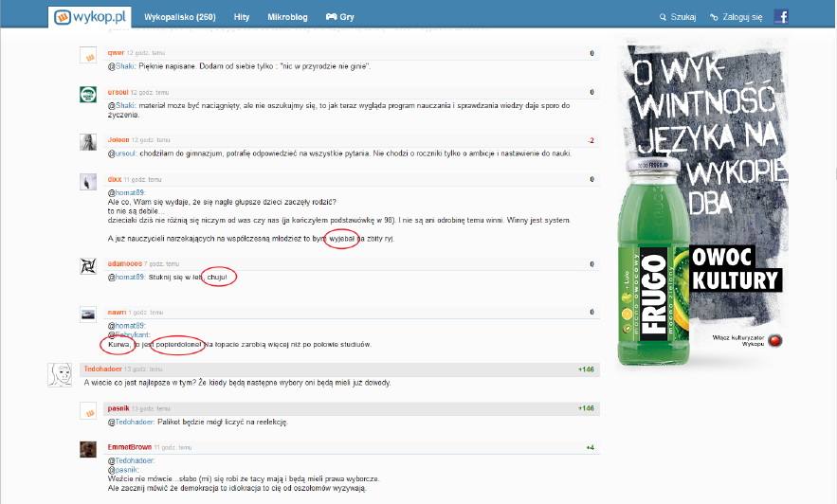The height and width of the screenshot is (504, 837).
Task: Open username link Joleon
Action: (x=118, y=140)
